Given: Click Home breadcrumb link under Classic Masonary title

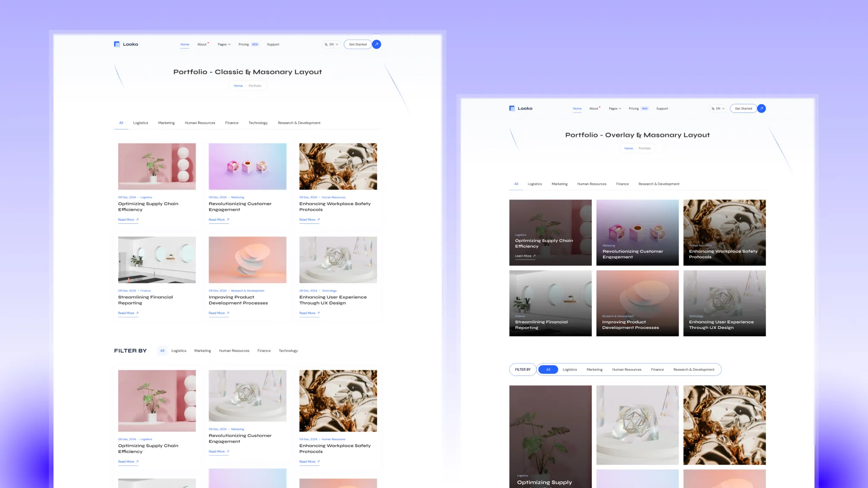Looking at the screenshot, I should pyautogui.click(x=238, y=86).
